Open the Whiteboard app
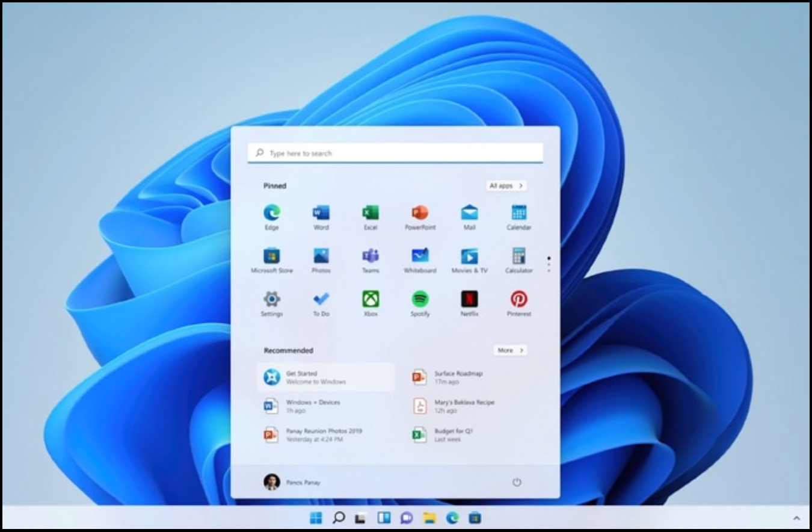 pos(420,261)
